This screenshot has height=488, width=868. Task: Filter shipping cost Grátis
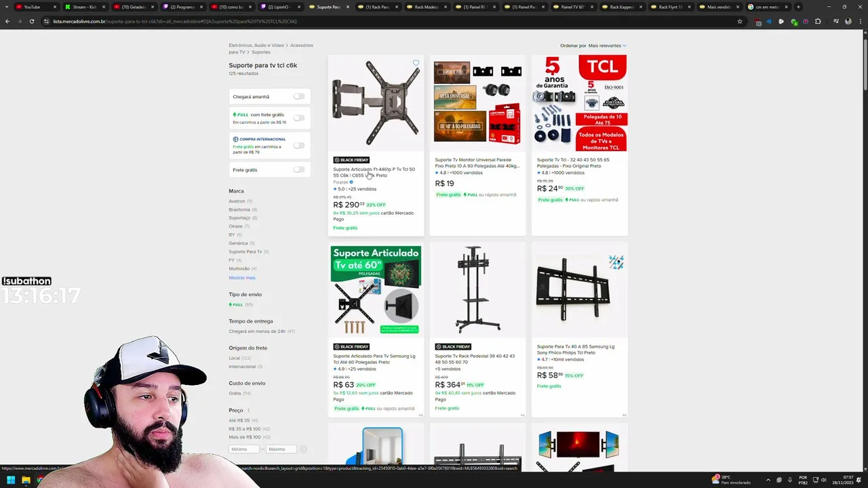[x=235, y=393]
